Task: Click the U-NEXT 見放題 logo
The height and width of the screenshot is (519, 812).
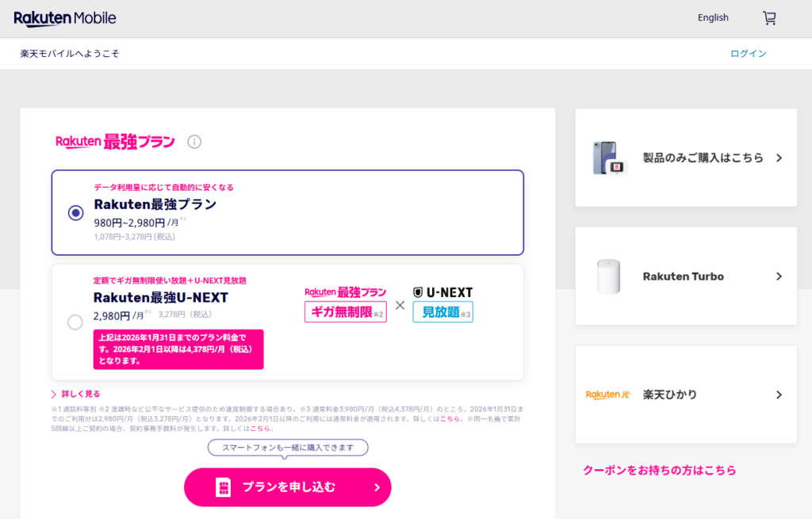Action: point(442,303)
